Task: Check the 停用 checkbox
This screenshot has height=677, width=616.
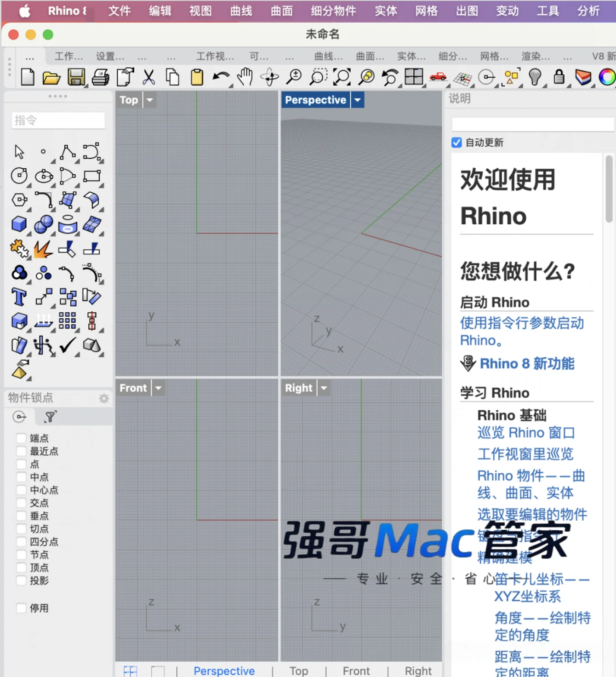Action: point(21,608)
